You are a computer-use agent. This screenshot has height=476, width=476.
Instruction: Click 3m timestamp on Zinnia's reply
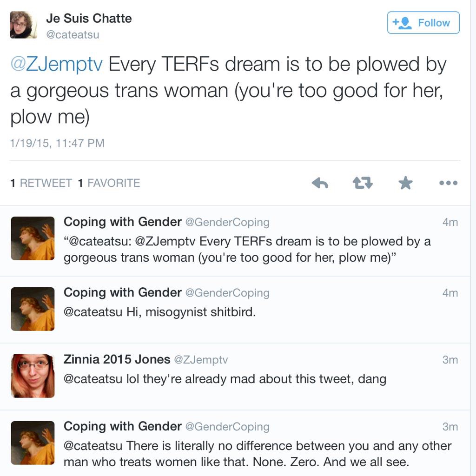[450, 360]
